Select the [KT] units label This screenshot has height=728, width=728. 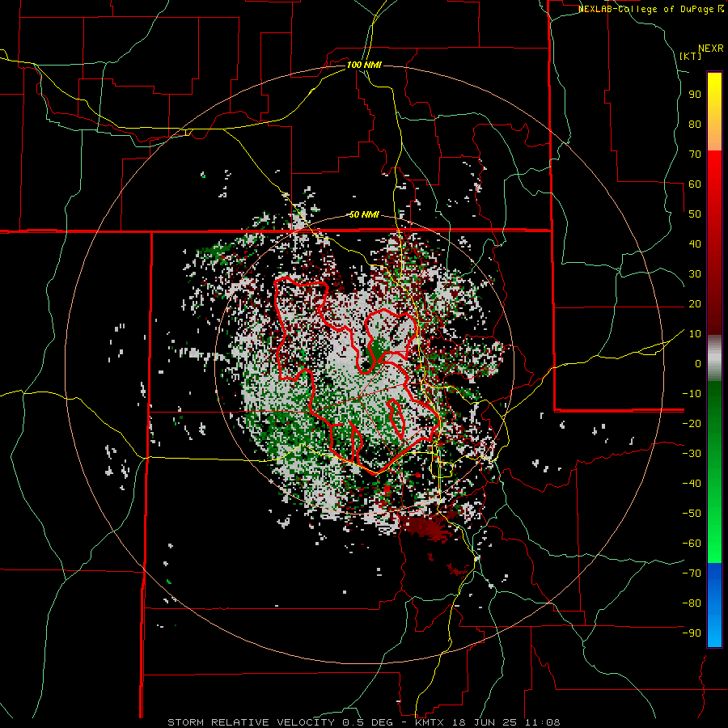[x=691, y=56]
